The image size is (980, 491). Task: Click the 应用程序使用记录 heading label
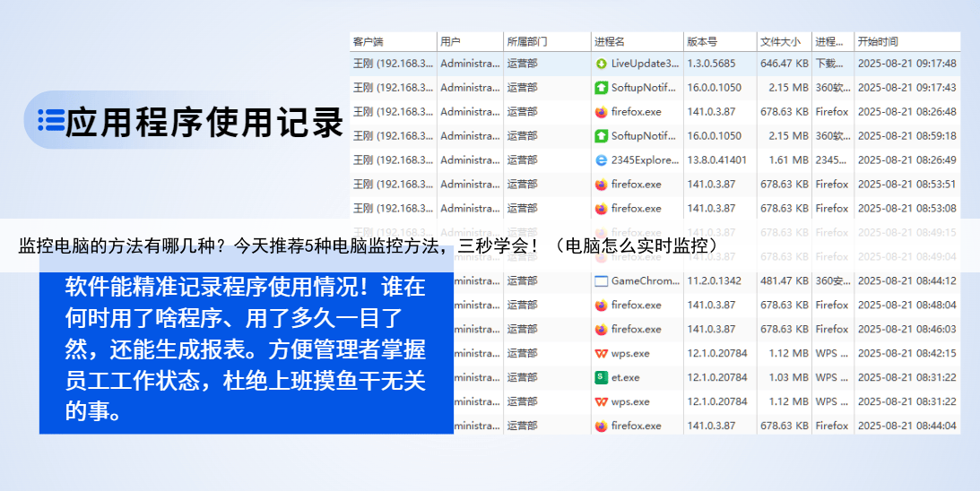204,122
